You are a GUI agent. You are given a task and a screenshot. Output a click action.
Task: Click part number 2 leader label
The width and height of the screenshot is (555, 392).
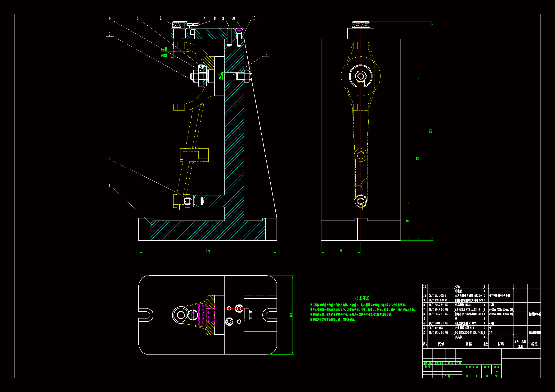[109, 159]
